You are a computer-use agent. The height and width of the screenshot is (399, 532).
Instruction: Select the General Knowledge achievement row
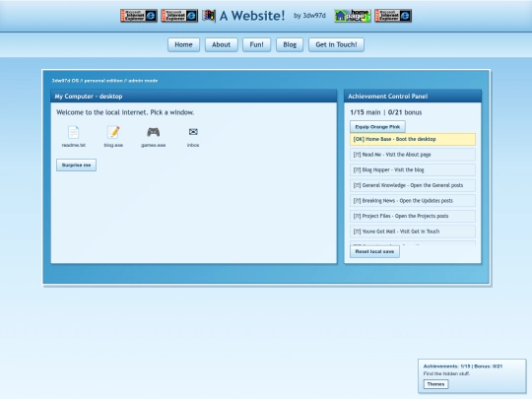coord(413,185)
